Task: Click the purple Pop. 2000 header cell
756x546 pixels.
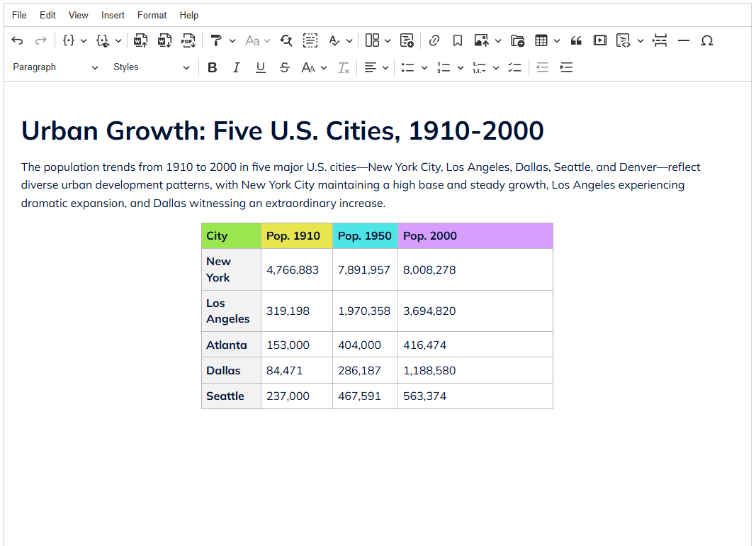Action: point(475,236)
